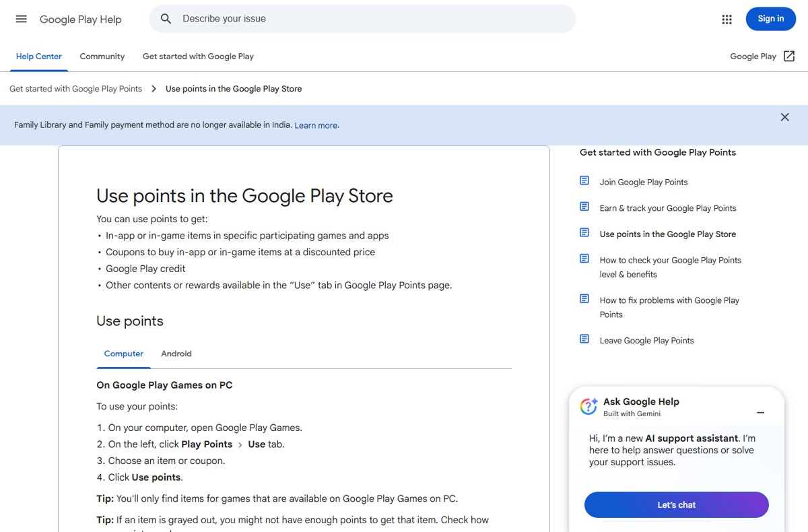Start chat with Let's chat button

676,505
